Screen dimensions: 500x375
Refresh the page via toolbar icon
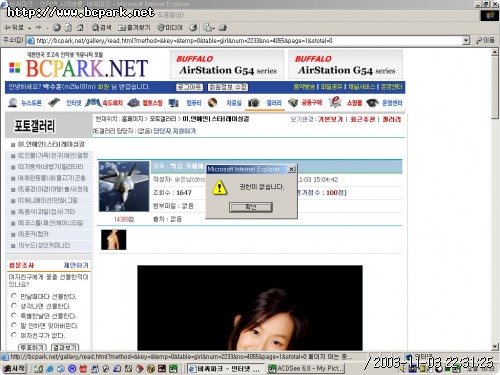pos(68,28)
